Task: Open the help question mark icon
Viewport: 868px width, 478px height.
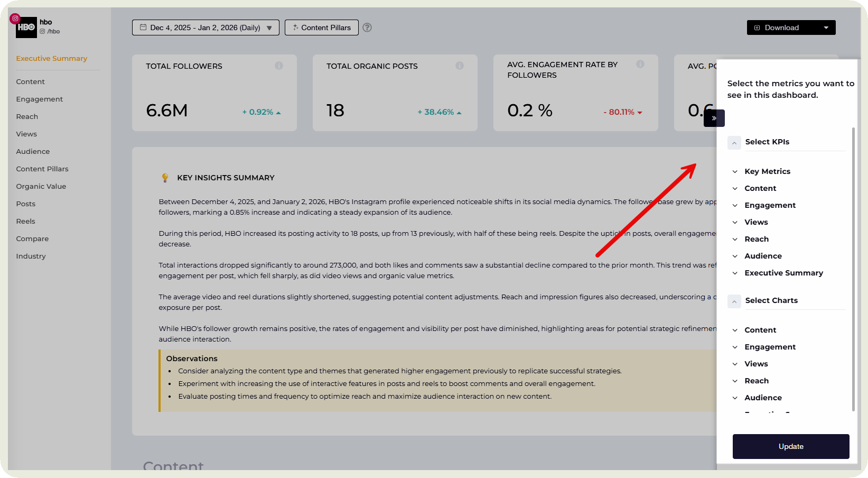Action: (x=367, y=27)
